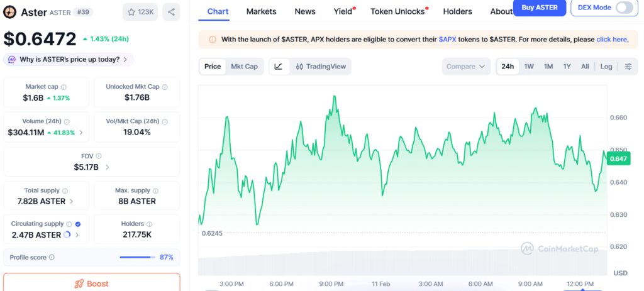
Task: Open the info icon beside Profile score
Action: (x=52, y=257)
